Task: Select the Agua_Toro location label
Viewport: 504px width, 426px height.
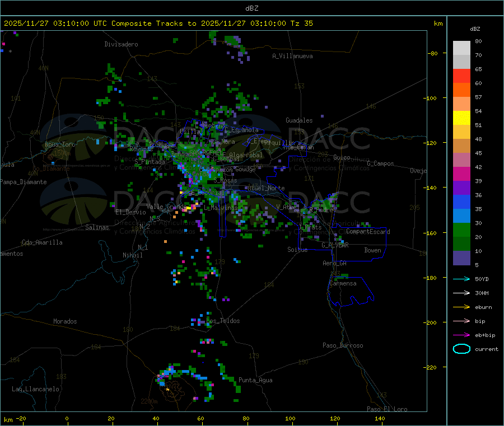Action: pyautogui.click(x=60, y=144)
